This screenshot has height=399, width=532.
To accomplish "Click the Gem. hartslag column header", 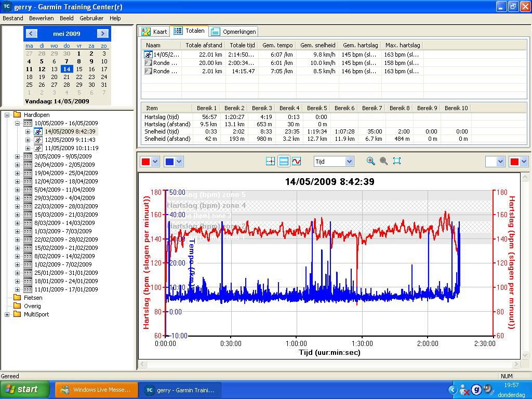I will [361, 45].
